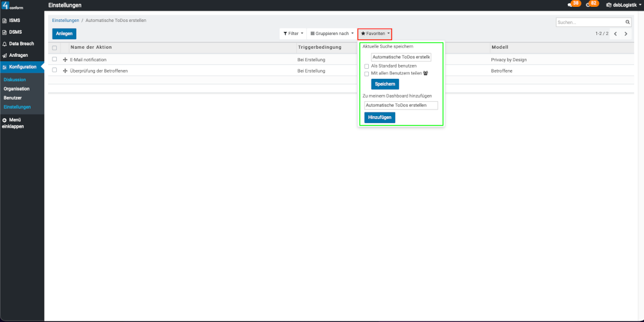The height and width of the screenshot is (322, 644).
Task: Click the Hinzufügen button for dashboard
Action: (x=380, y=118)
